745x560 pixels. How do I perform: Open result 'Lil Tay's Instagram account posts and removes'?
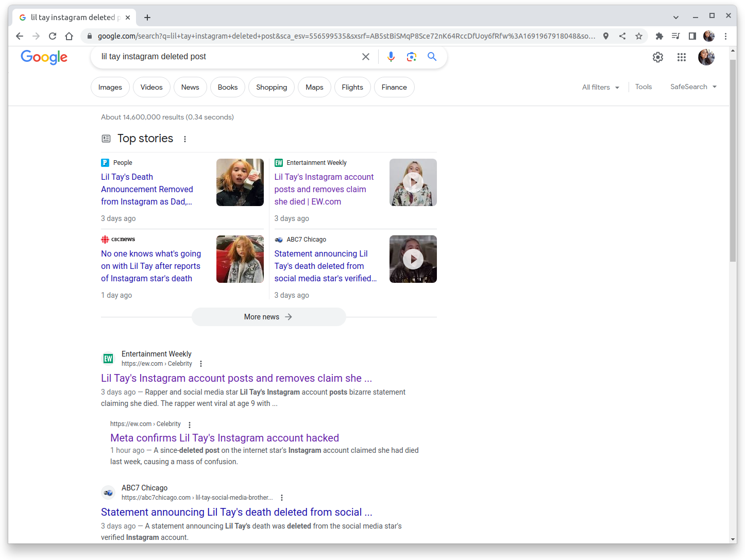[236, 378]
